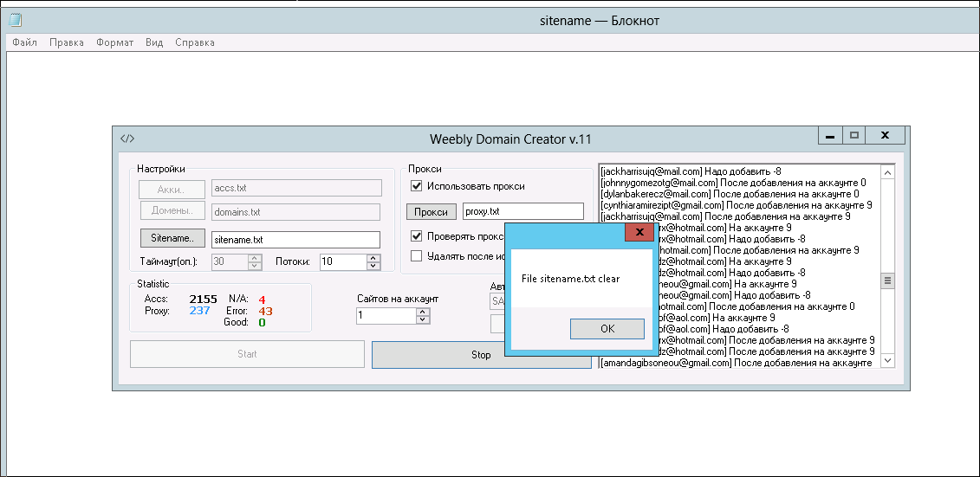Click the proxy.txt path field

tap(523, 211)
